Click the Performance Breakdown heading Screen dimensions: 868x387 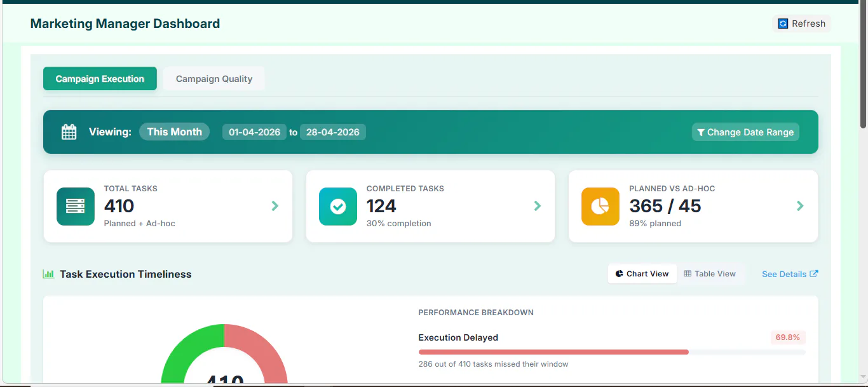point(476,313)
